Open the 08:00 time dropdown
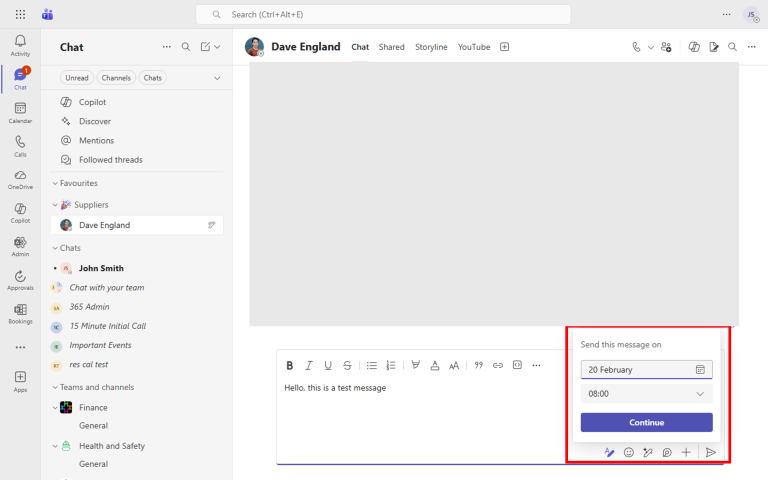 [646, 394]
